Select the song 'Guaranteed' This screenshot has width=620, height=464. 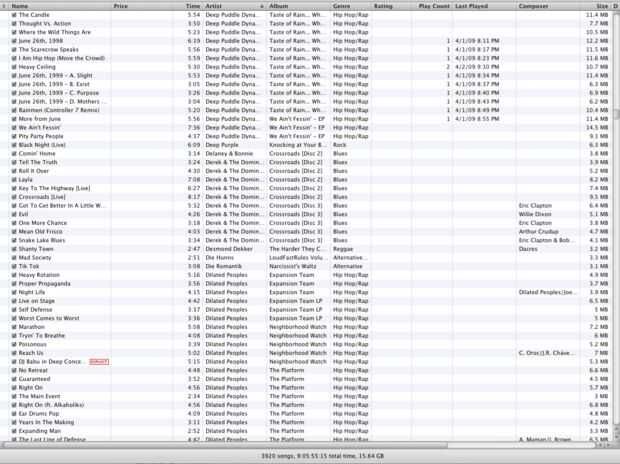tap(34, 379)
